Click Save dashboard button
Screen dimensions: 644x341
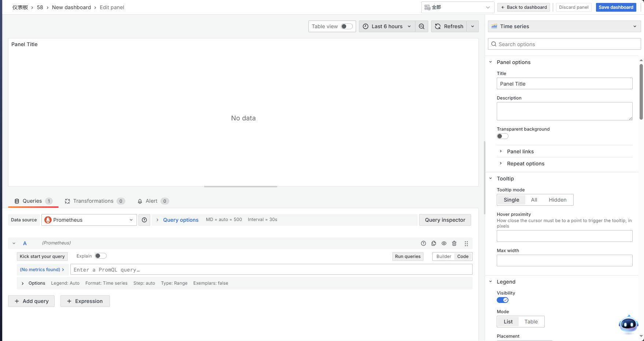point(616,7)
